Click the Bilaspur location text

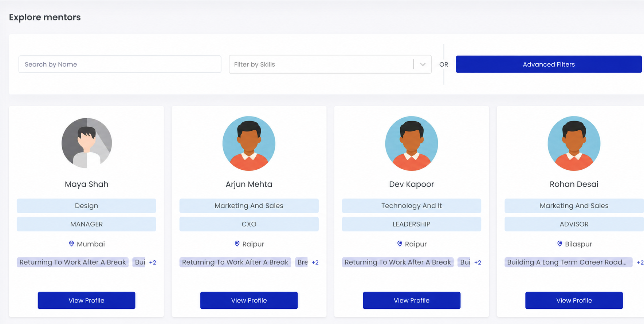[x=578, y=244]
